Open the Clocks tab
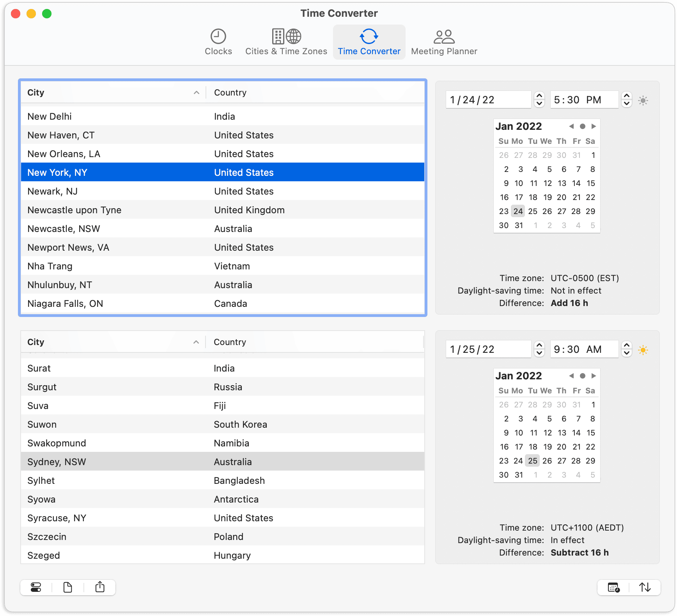Image resolution: width=677 pixels, height=616 pixels. (x=218, y=42)
